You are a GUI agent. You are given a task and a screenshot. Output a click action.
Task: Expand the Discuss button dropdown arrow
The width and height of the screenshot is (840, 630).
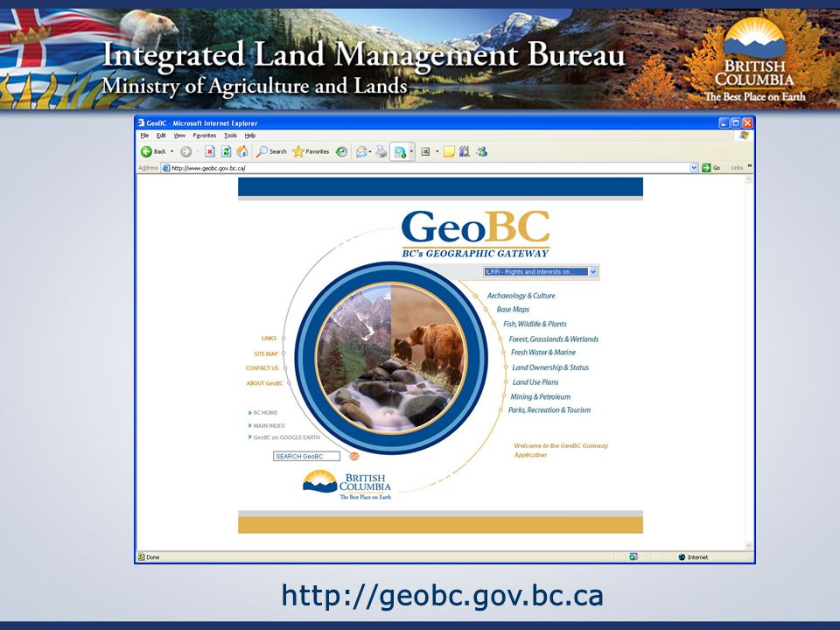437,151
